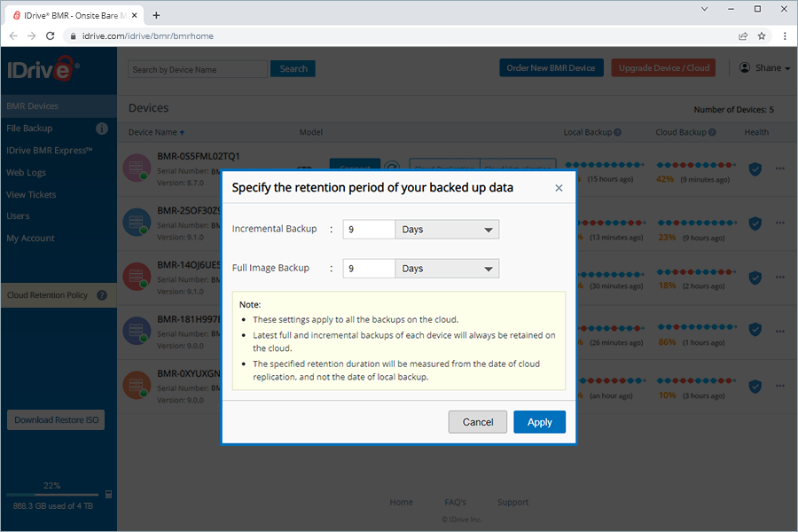The width and height of the screenshot is (798, 532).
Task: Close the retention period dialog
Action: tap(559, 188)
